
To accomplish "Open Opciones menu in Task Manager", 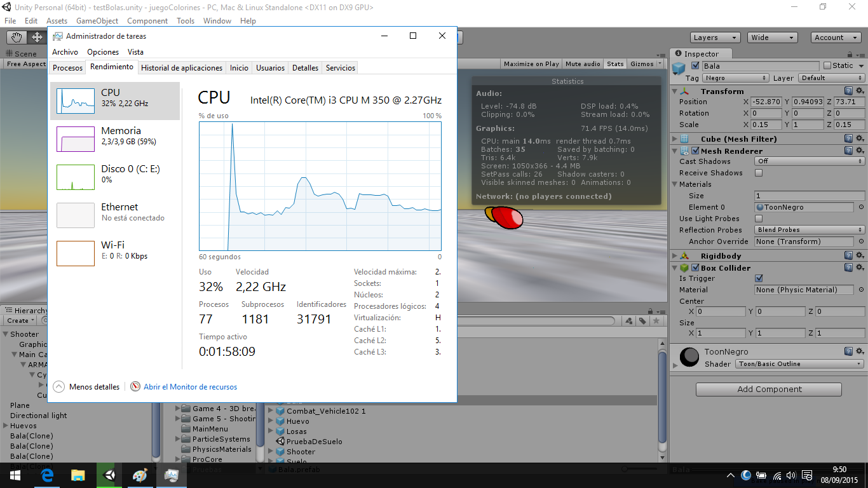I will (103, 52).
